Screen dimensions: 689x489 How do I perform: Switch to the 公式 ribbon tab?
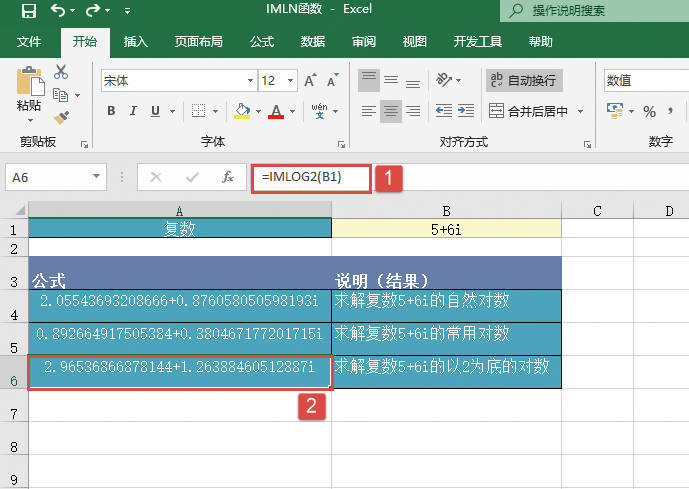(261, 42)
